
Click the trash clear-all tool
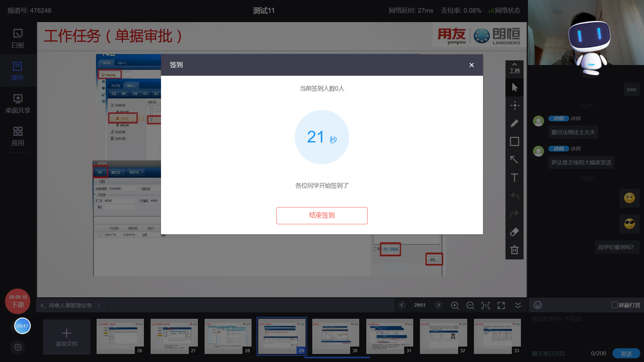514,250
